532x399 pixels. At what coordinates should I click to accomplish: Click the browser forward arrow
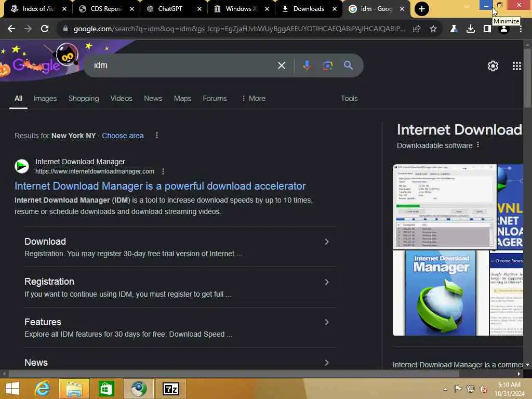point(28,29)
